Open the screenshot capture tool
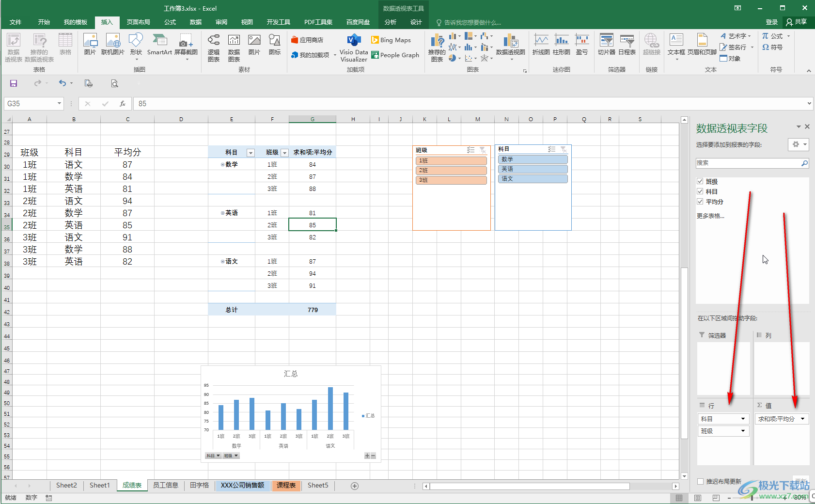 coord(186,47)
